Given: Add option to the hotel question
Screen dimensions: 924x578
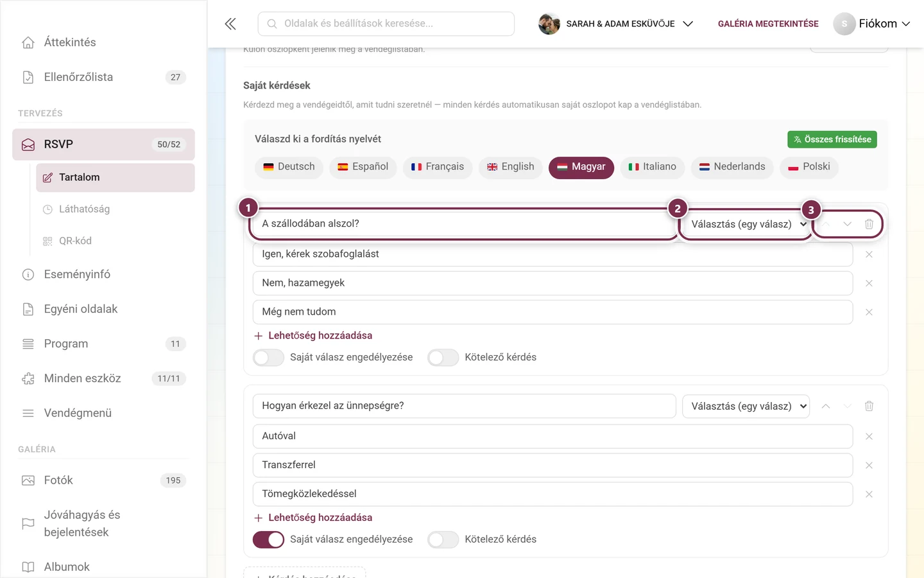Looking at the screenshot, I should 313,336.
